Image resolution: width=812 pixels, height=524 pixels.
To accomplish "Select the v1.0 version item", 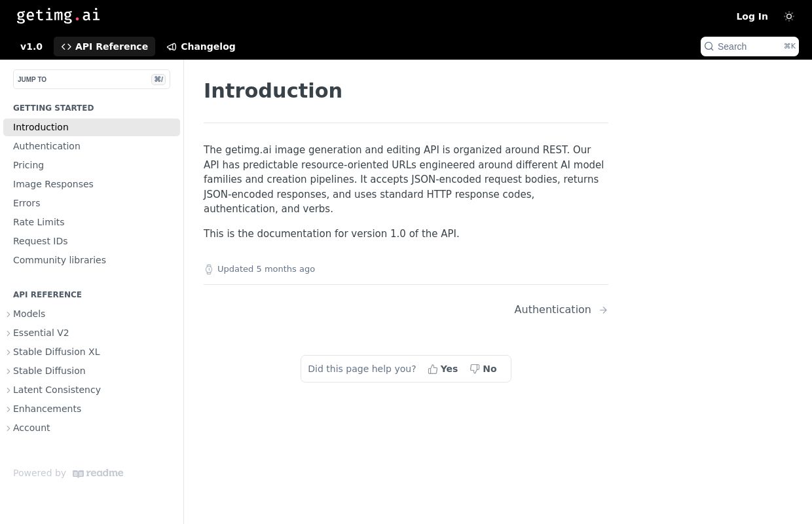I will [x=31, y=47].
